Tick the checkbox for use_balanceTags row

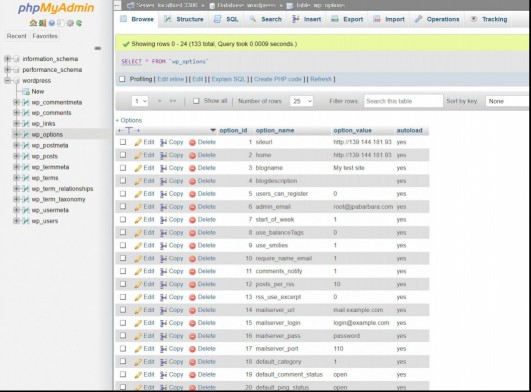[x=123, y=233]
